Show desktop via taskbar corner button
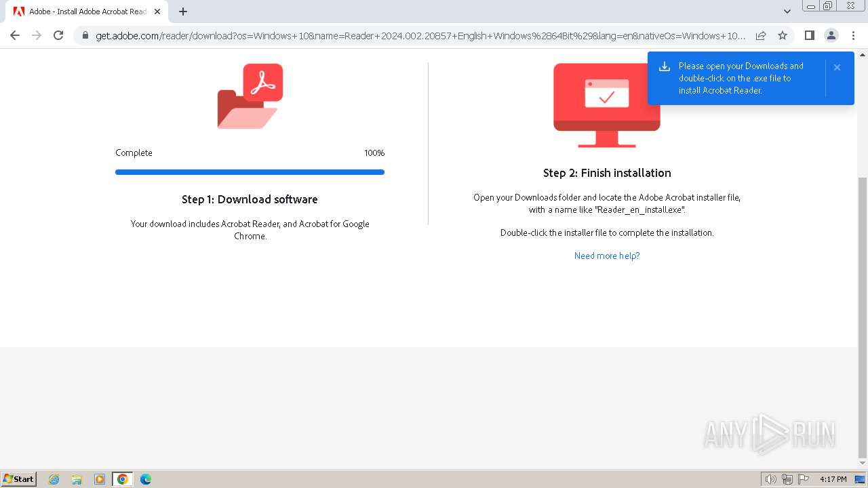 [x=860, y=479]
